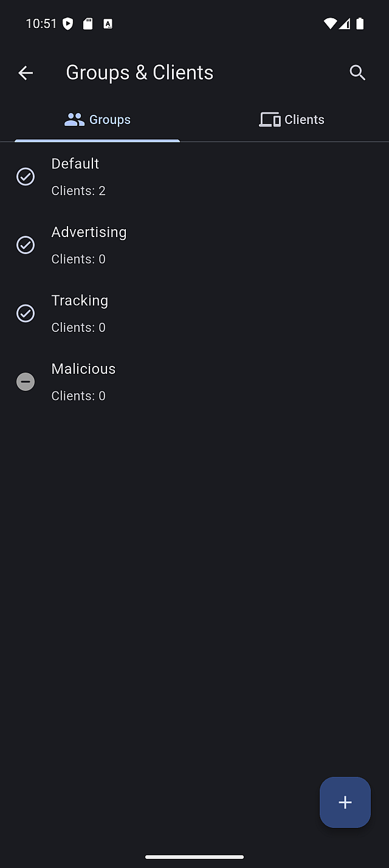Tap the Tracking group's client count
This screenshot has width=389, height=868.
pos(78,328)
